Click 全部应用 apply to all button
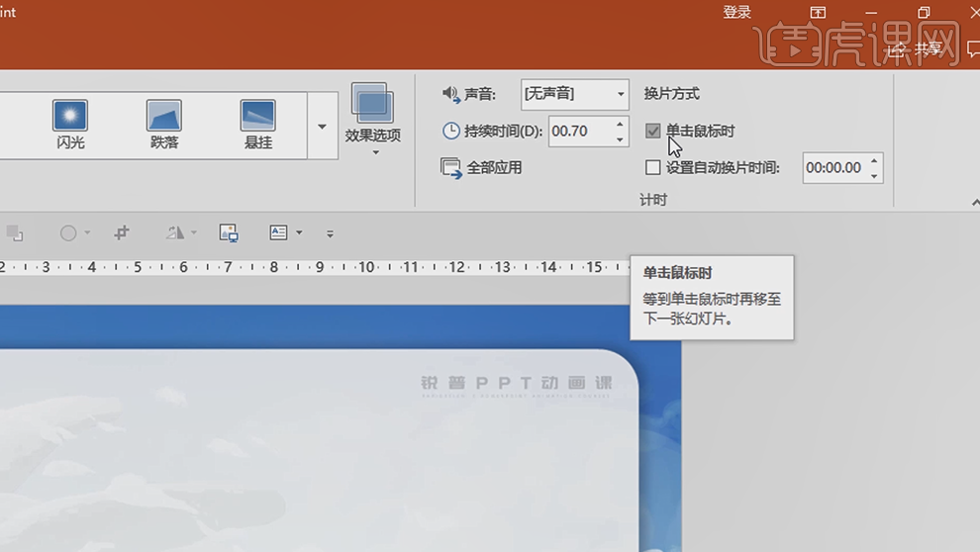The image size is (980, 552). (x=482, y=167)
